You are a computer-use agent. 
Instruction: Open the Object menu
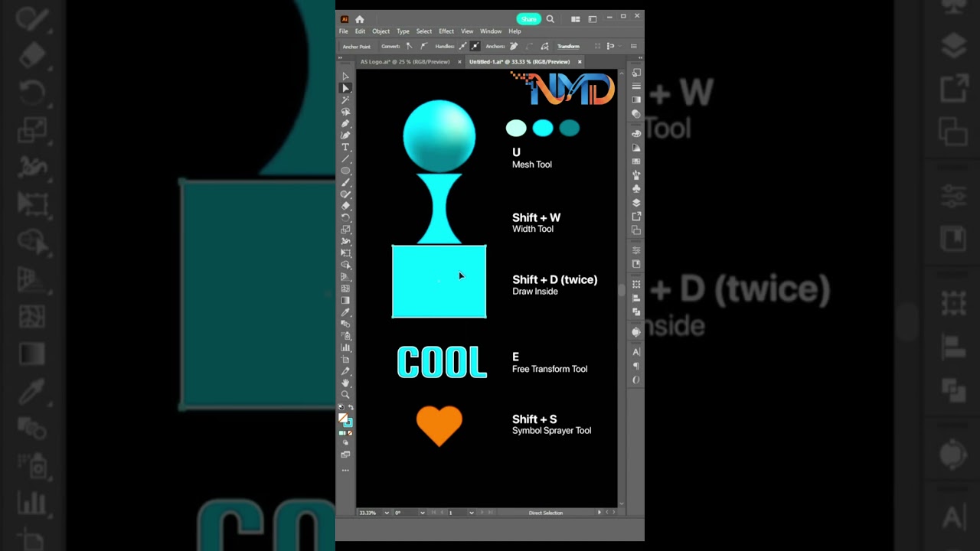point(381,31)
